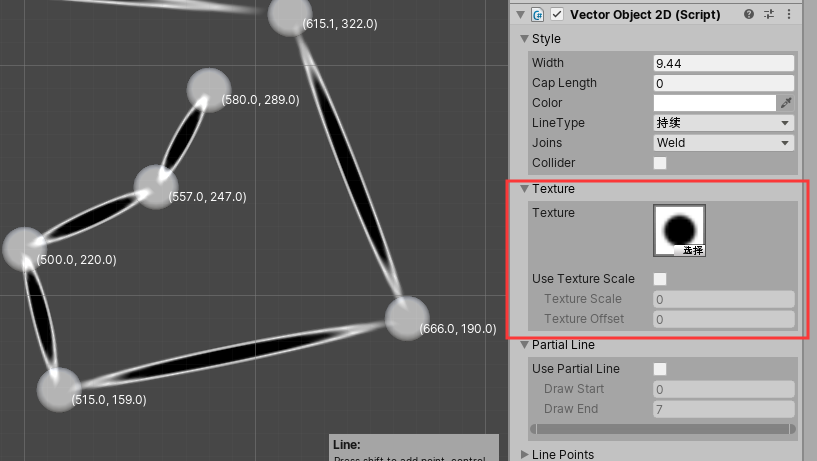Screen dimensions: 817x461
Task: Toggle the Use Partial Line checkbox
Action: (x=660, y=369)
